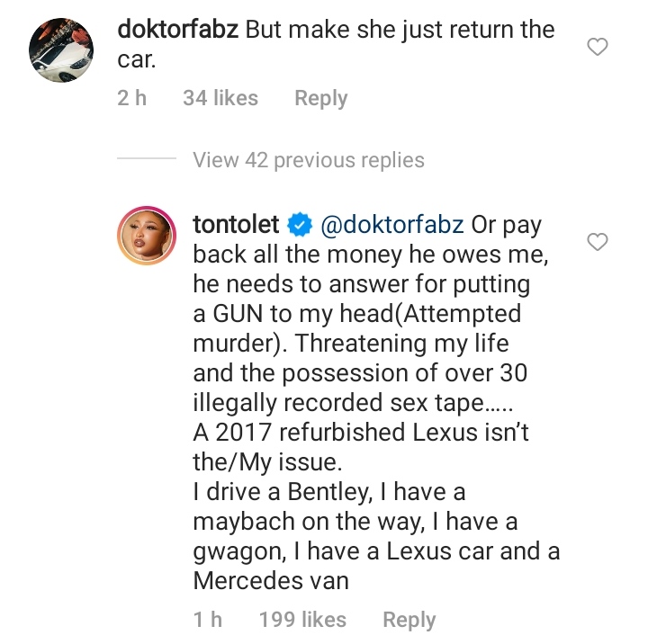This screenshot has height=644, width=648.
Task: Tap the line beside View previous replies
Action: pos(147,160)
